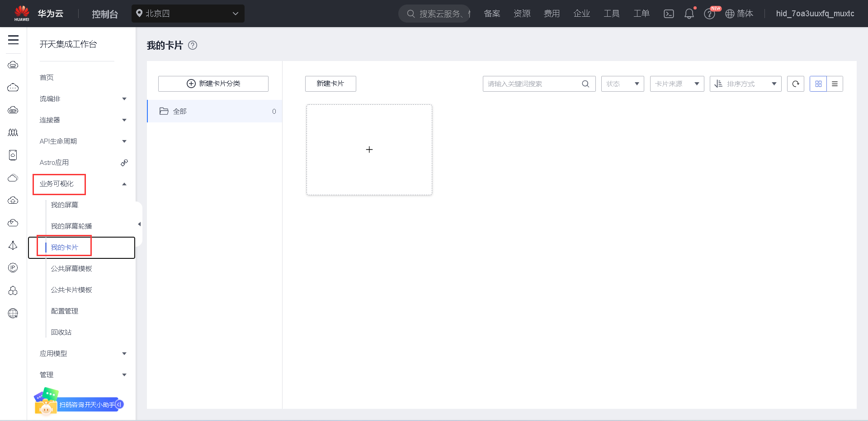Open the notifications bell
868x421 pixels.
click(x=689, y=14)
